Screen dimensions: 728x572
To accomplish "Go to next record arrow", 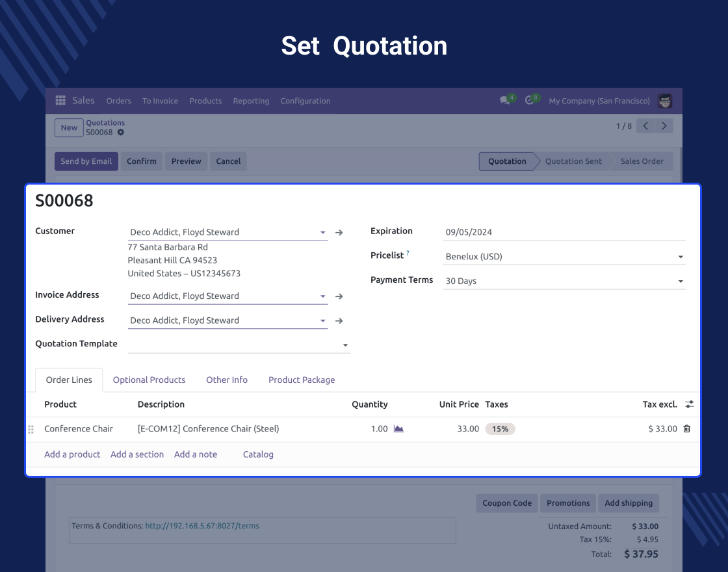I will click(664, 126).
